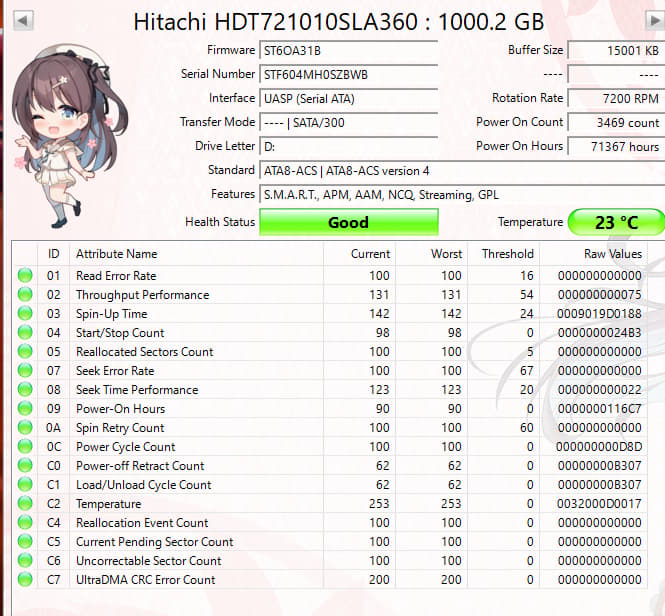The image size is (665, 616).
Task: Click the Threshold column header
Action: pyautogui.click(x=503, y=254)
